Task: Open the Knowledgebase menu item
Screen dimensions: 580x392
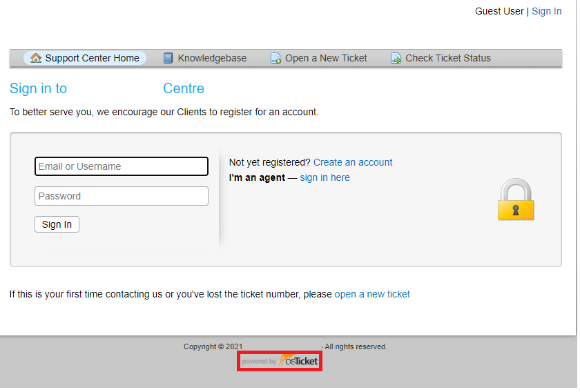Action: pos(212,58)
